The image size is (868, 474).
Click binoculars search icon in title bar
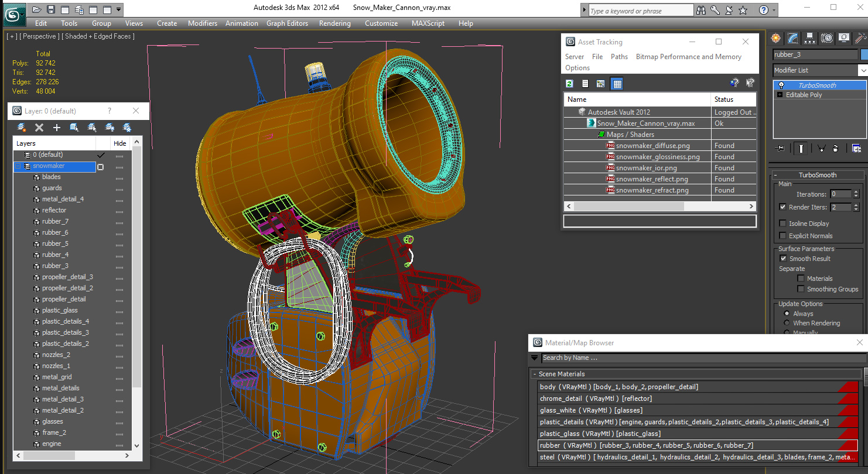[701, 10]
